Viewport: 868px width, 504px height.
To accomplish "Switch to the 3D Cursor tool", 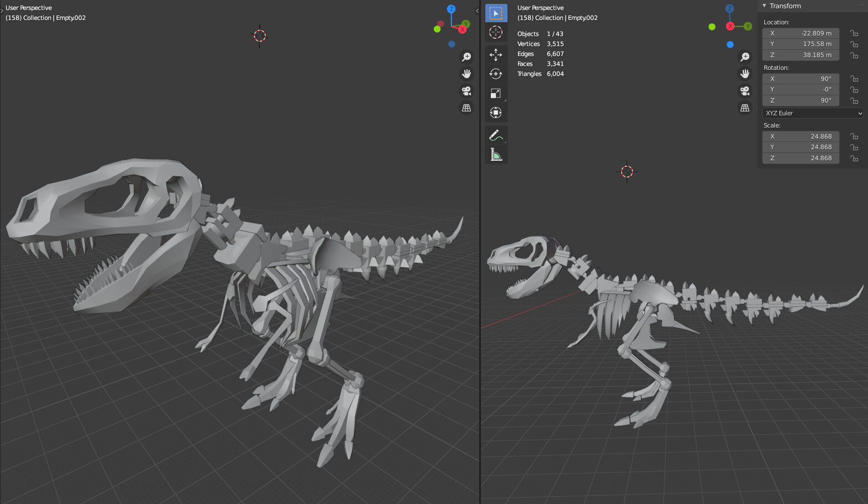I will click(x=496, y=32).
